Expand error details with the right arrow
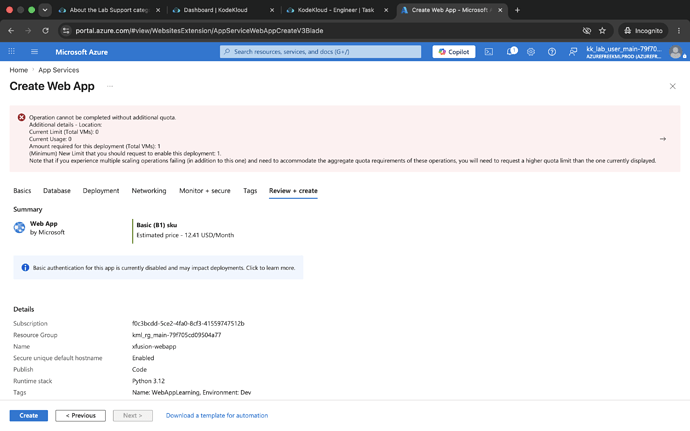The image size is (690, 431). [x=663, y=139]
